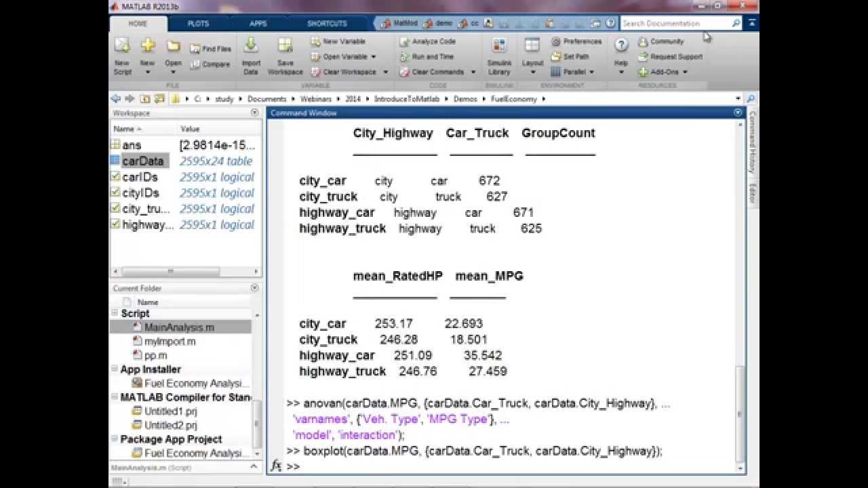Click the Set Path button
The width and height of the screenshot is (868, 488).
tap(570, 57)
